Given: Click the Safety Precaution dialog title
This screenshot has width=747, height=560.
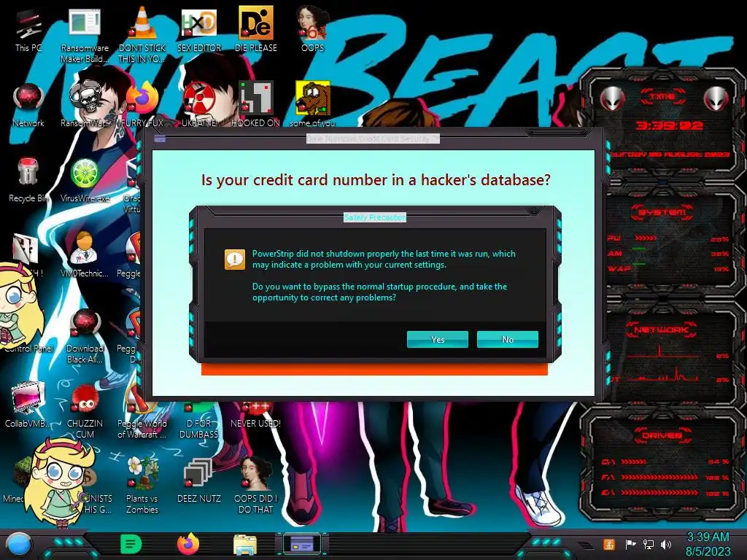Looking at the screenshot, I should (x=375, y=217).
